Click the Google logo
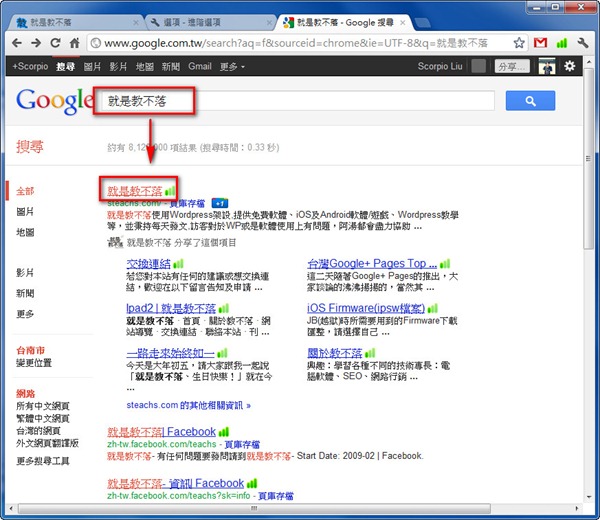 click(55, 101)
